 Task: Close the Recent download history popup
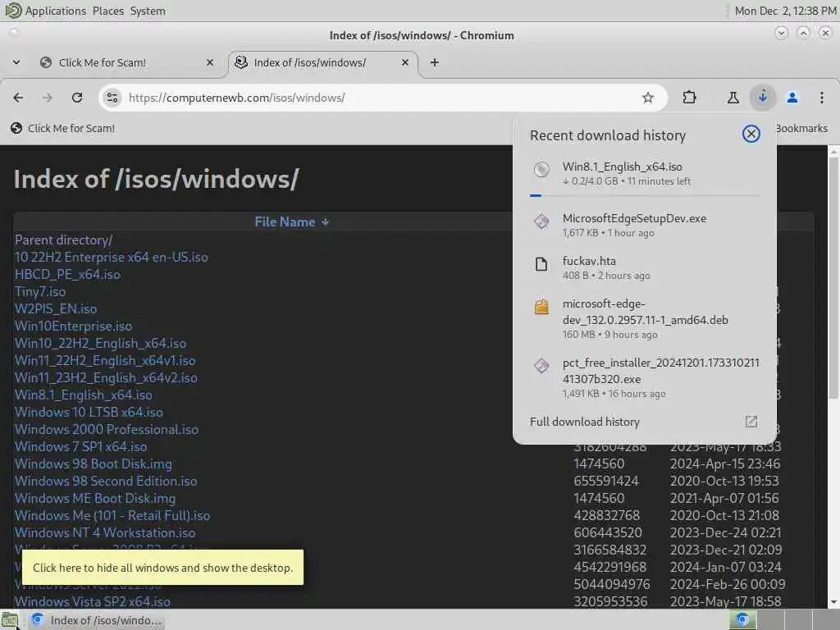coord(751,134)
